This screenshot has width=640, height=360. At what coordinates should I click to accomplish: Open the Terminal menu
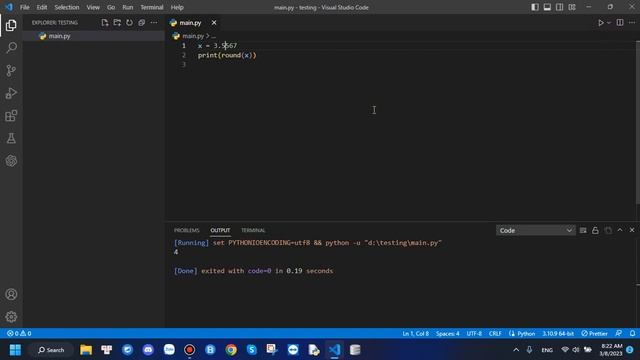152,7
